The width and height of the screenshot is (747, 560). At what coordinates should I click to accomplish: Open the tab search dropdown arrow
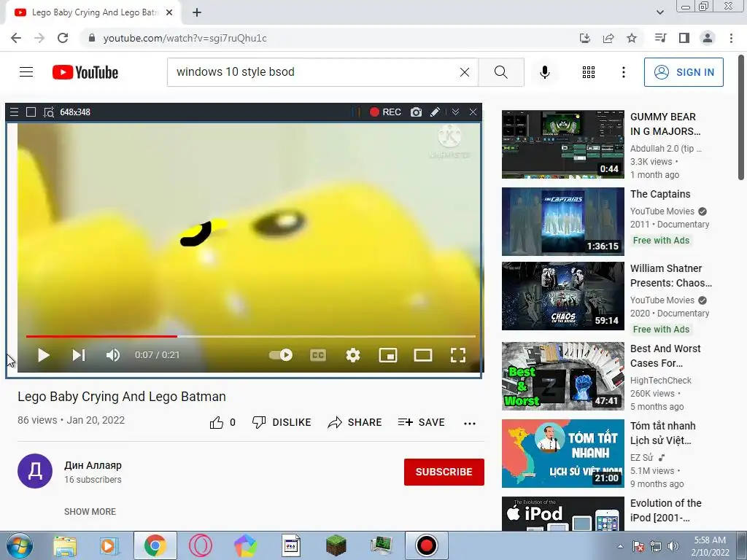pyautogui.click(x=659, y=12)
